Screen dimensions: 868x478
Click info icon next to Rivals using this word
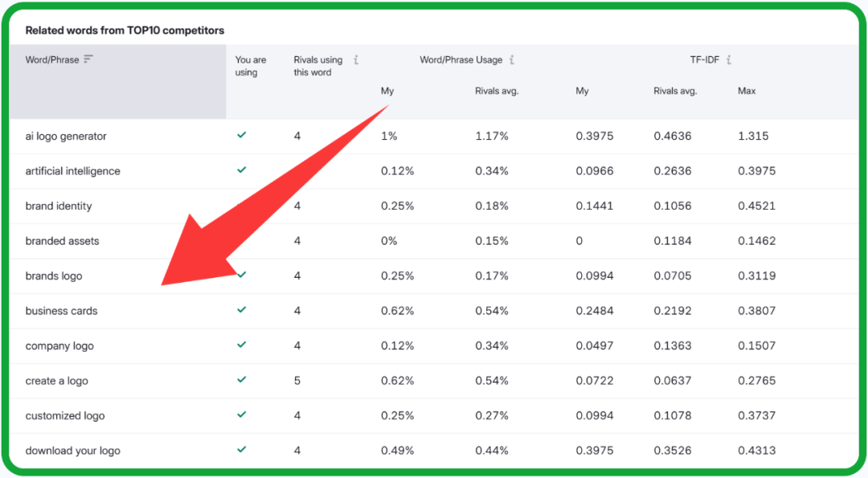tap(356, 60)
